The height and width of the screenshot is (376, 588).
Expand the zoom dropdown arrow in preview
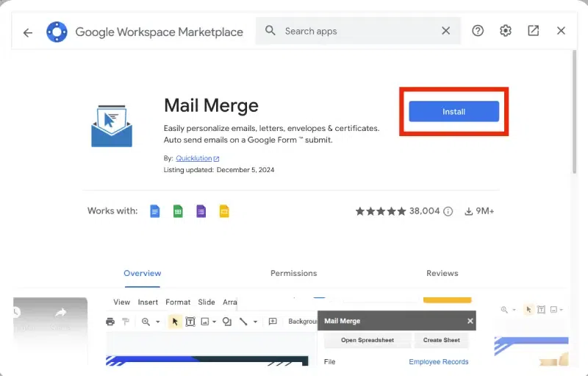coord(158,322)
